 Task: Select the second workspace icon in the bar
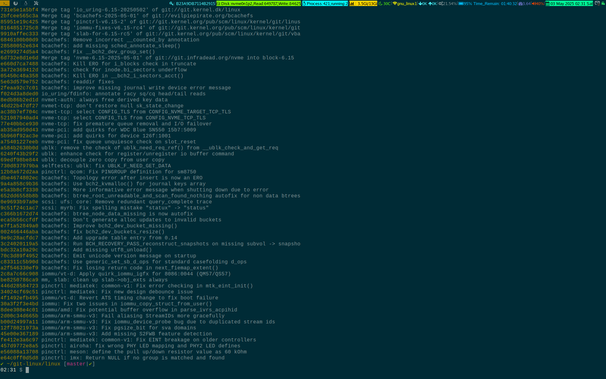click(15, 3)
